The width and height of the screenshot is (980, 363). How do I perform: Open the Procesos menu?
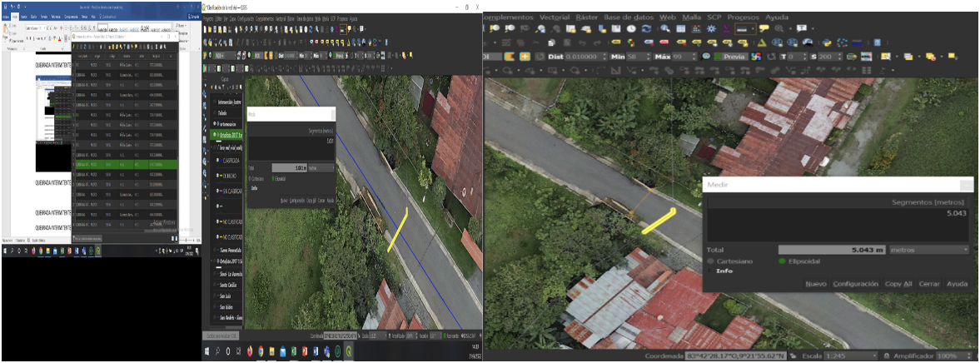pyautogui.click(x=743, y=17)
